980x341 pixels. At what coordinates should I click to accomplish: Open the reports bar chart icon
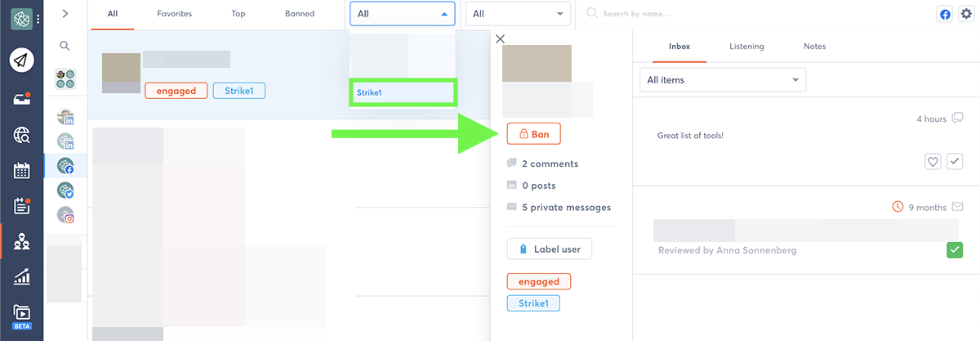coord(21,278)
